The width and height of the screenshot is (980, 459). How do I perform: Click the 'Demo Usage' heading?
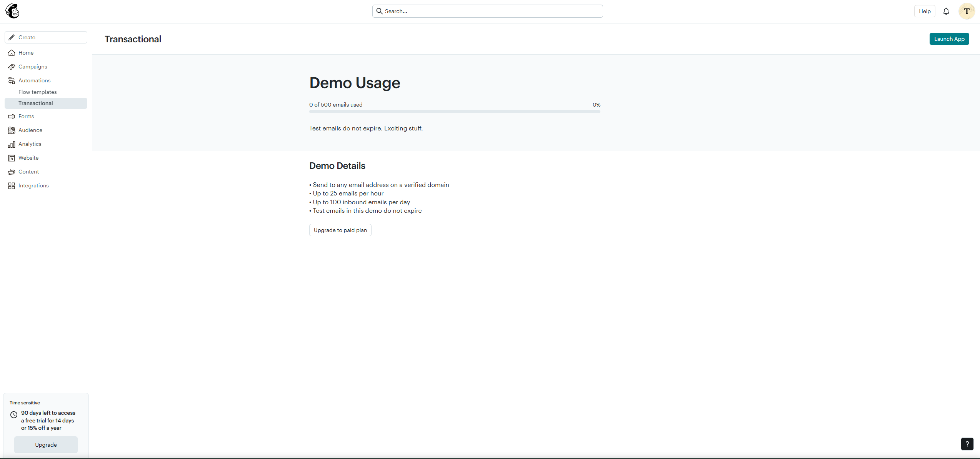[x=355, y=83]
